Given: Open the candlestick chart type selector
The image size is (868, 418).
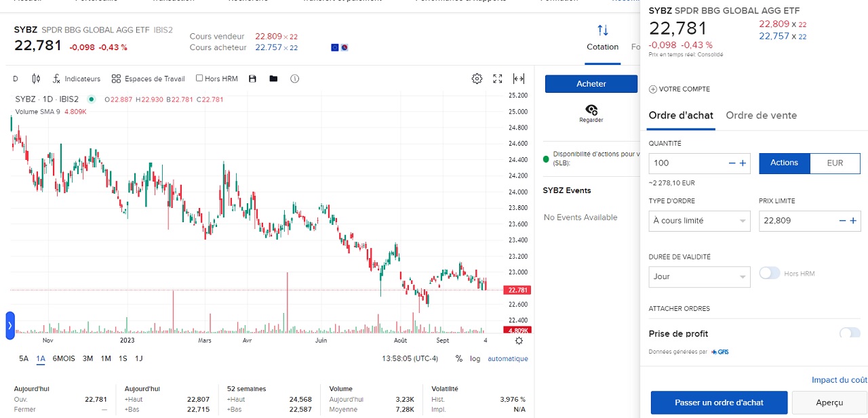Looking at the screenshot, I should pos(36,79).
